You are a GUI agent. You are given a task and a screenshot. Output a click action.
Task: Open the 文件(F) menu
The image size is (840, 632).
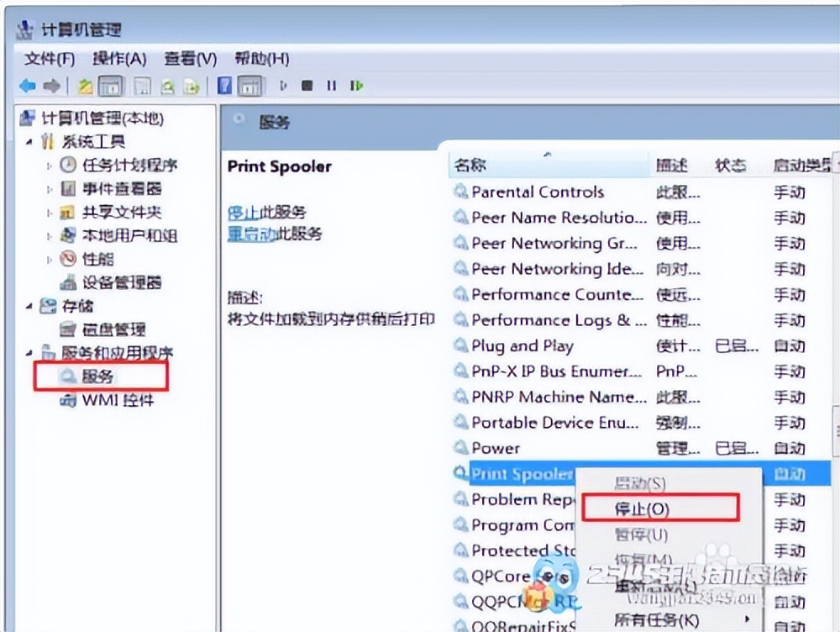pyautogui.click(x=50, y=59)
